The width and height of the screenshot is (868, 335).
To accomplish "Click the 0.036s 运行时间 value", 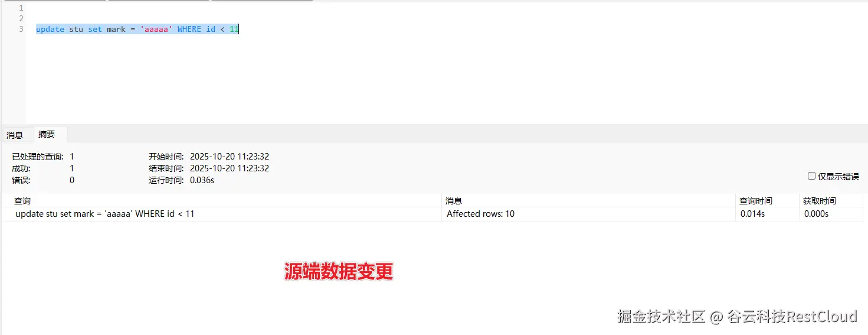I will 202,180.
